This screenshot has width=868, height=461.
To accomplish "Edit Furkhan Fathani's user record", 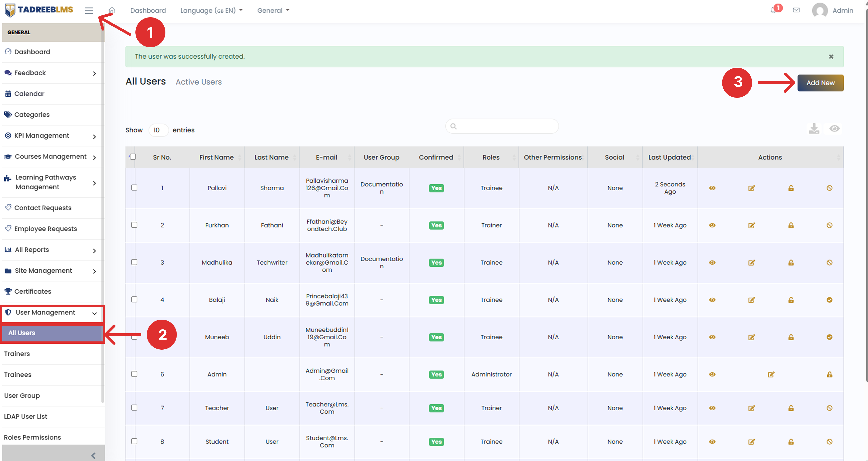I will tap(752, 225).
